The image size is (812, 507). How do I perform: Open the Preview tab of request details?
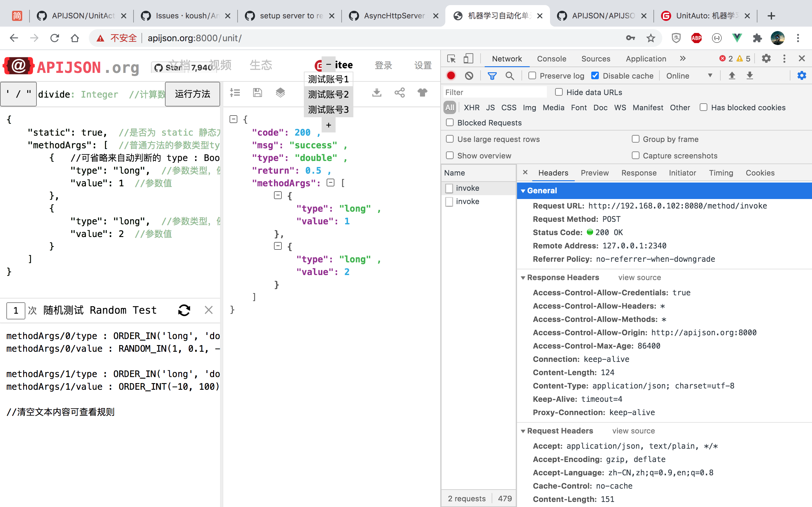594,173
